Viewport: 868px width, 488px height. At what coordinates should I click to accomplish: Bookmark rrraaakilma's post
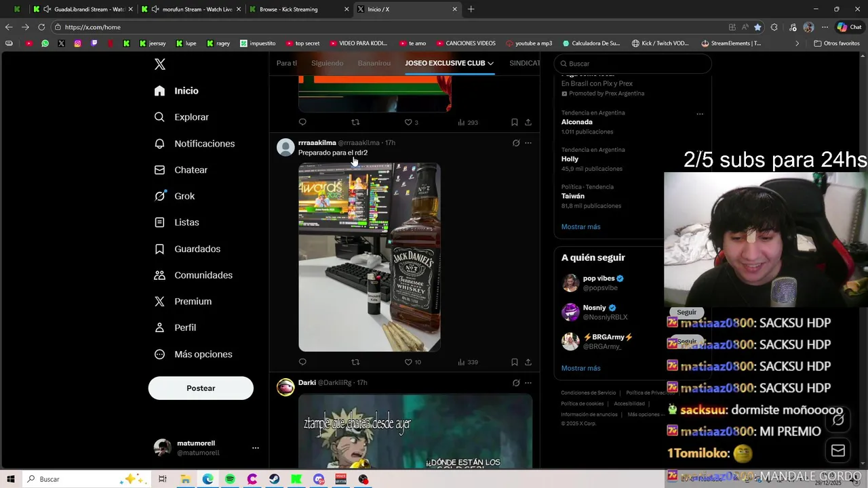point(515,362)
